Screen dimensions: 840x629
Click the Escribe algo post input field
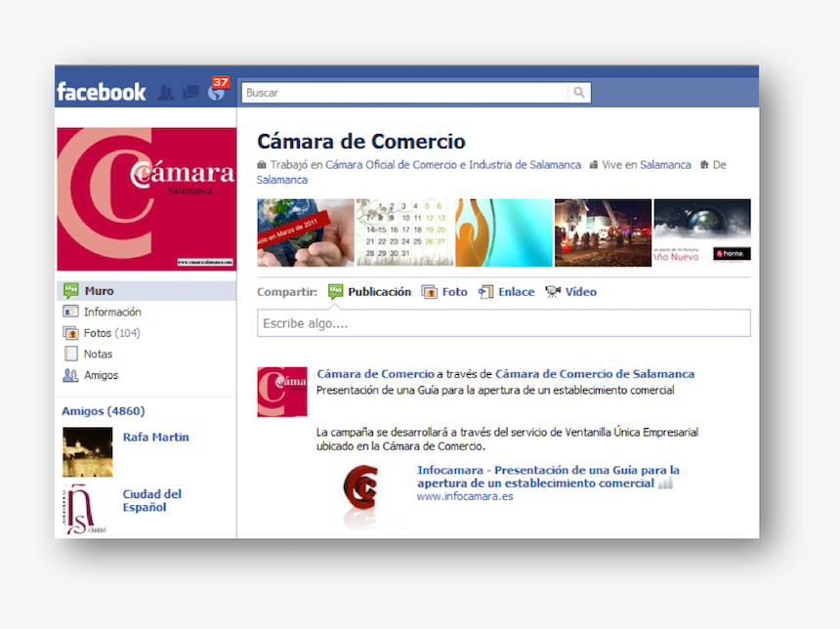pyautogui.click(x=504, y=322)
